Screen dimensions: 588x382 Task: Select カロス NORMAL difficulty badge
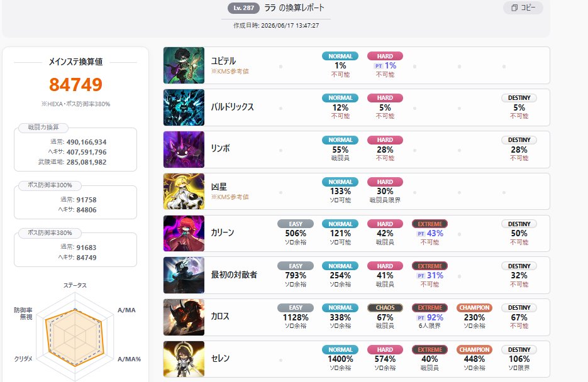pos(340,307)
